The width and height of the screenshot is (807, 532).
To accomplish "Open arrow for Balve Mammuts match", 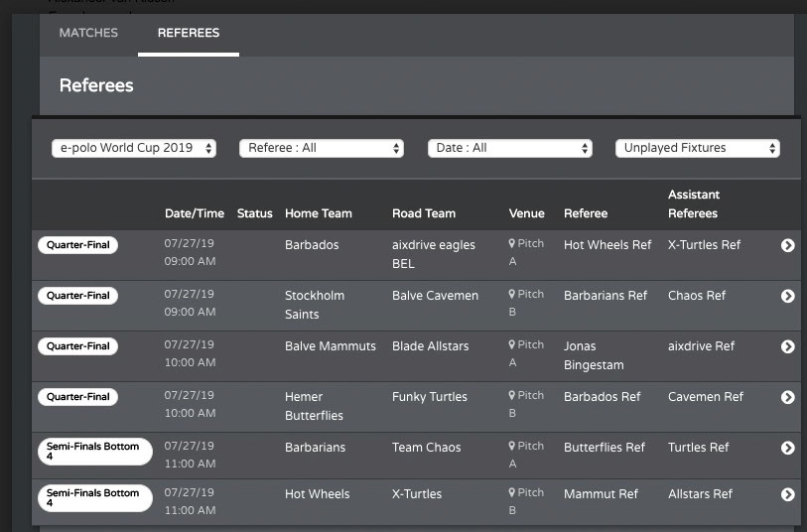I will pyautogui.click(x=787, y=346).
